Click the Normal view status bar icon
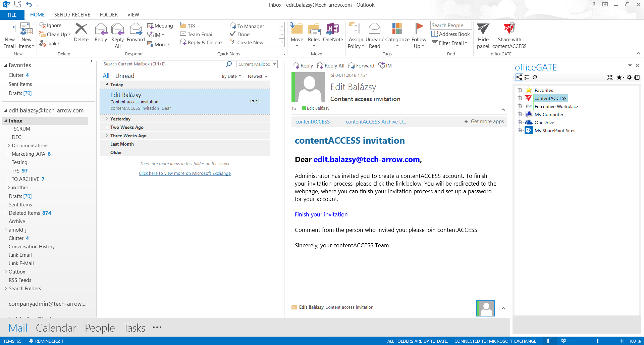644x345 pixels. (x=550, y=341)
